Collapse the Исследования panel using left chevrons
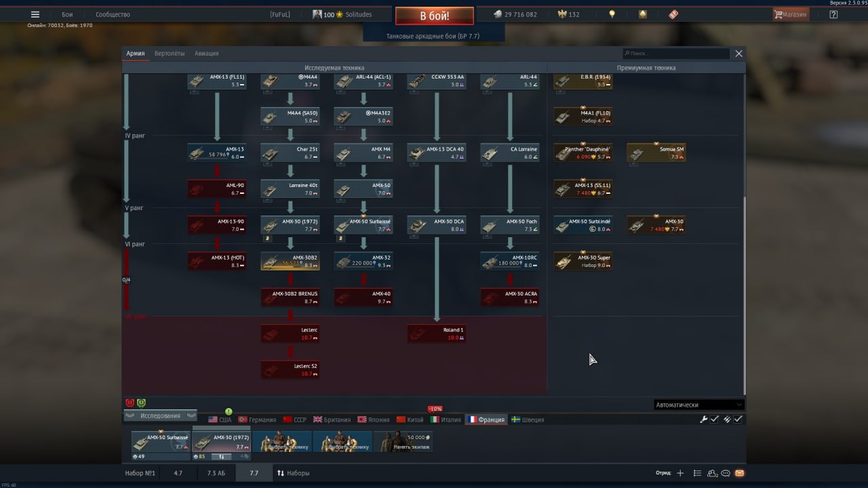Screen dimensions: 868x488 coord(131,415)
